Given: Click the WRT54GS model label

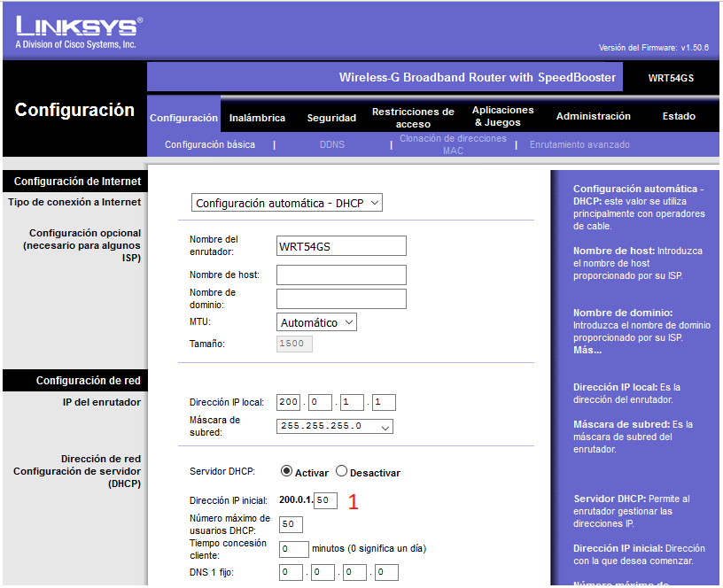Looking at the screenshot, I should point(671,78).
